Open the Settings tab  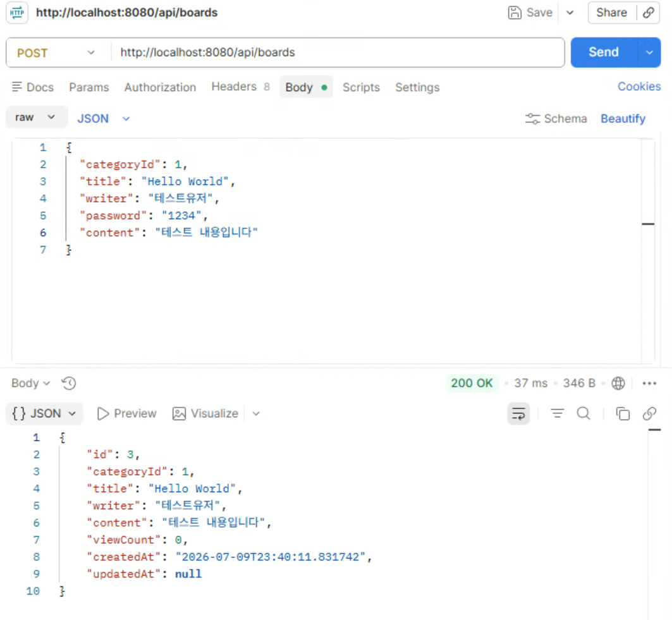click(417, 87)
